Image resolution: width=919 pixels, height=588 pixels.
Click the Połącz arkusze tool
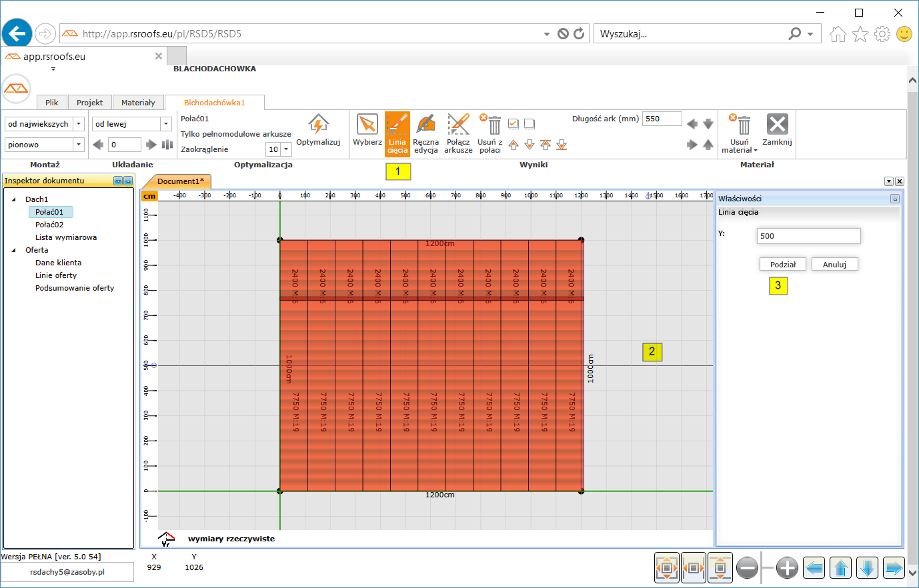458,125
